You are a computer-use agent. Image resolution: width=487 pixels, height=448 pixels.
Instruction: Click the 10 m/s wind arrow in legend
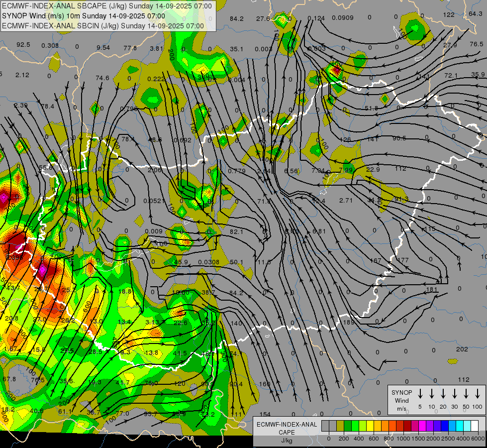point(432,394)
